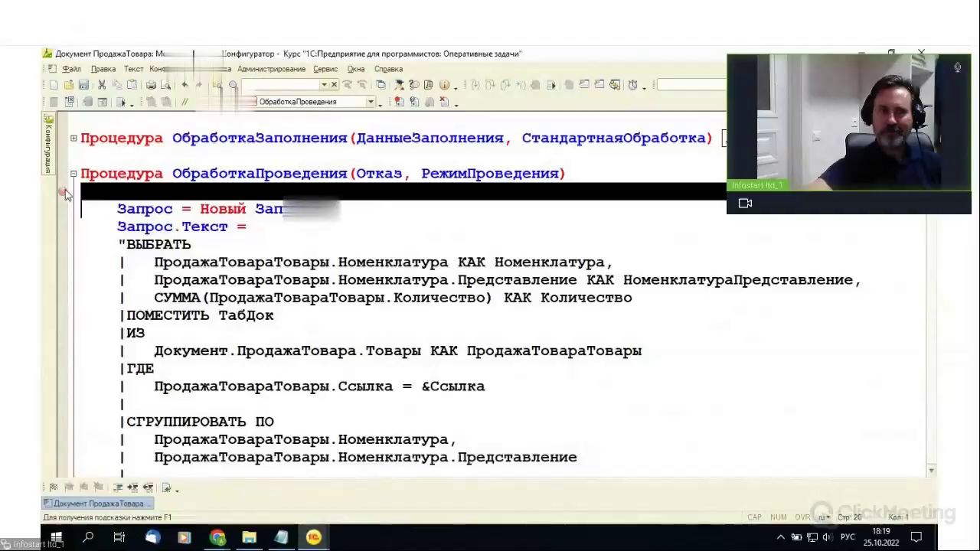This screenshot has width=980, height=551.
Task: Click the New document toolbar icon
Action: pyautogui.click(x=53, y=85)
